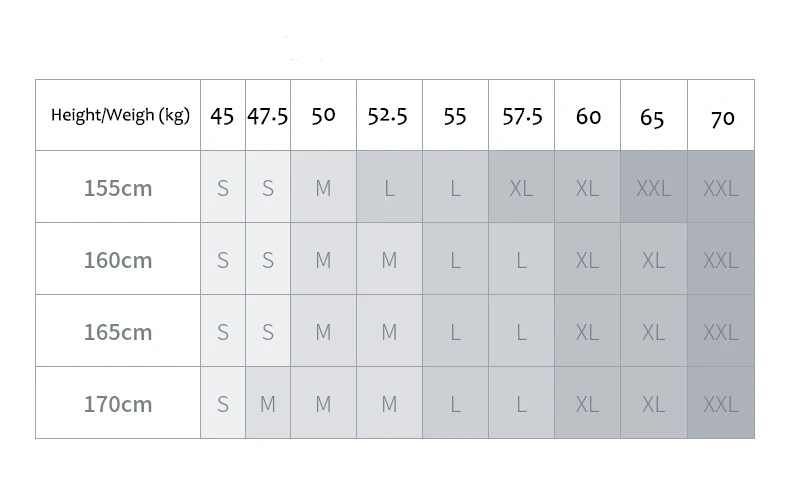The image size is (790, 495).
Task: Click the 52.5 kg column header
Action: click(389, 115)
